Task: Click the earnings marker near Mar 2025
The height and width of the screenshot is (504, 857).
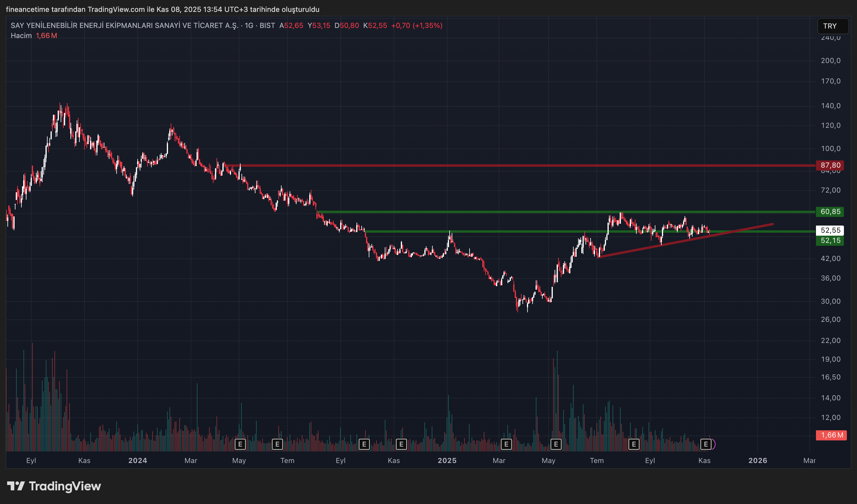Action: 506,444
